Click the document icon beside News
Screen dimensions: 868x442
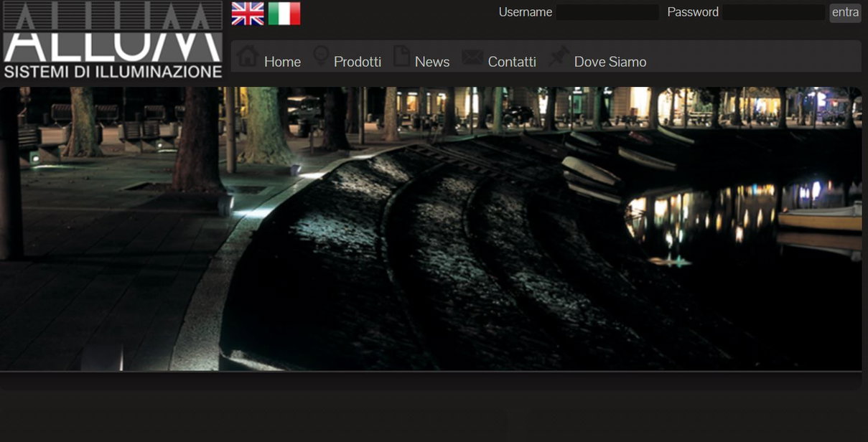pyautogui.click(x=401, y=56)
